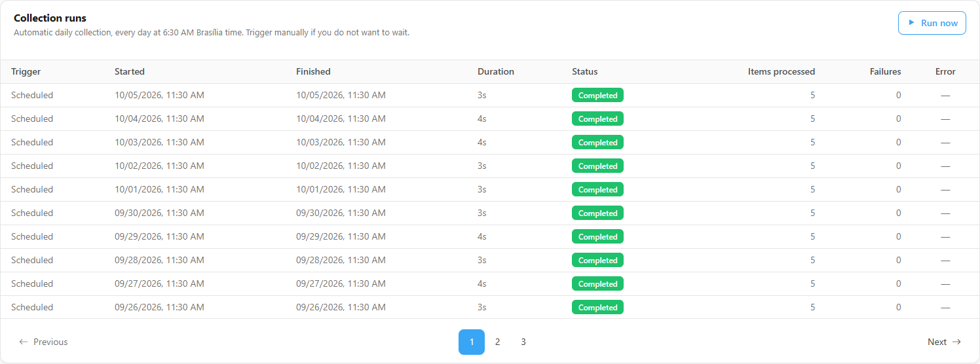
Task: Go to page 3 of results
Action: 523,342
